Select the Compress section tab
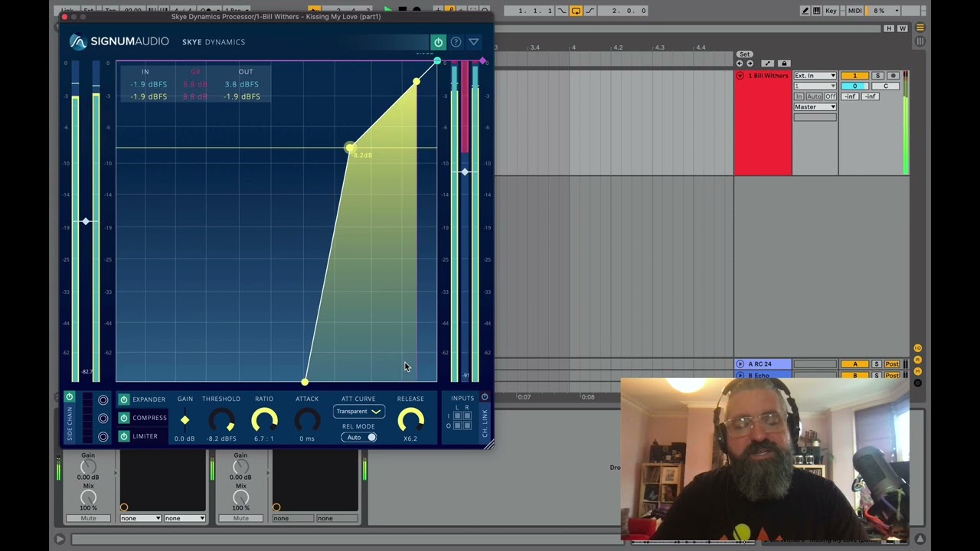980x551 pixels. pyautogui.click(x=149, y=418)
